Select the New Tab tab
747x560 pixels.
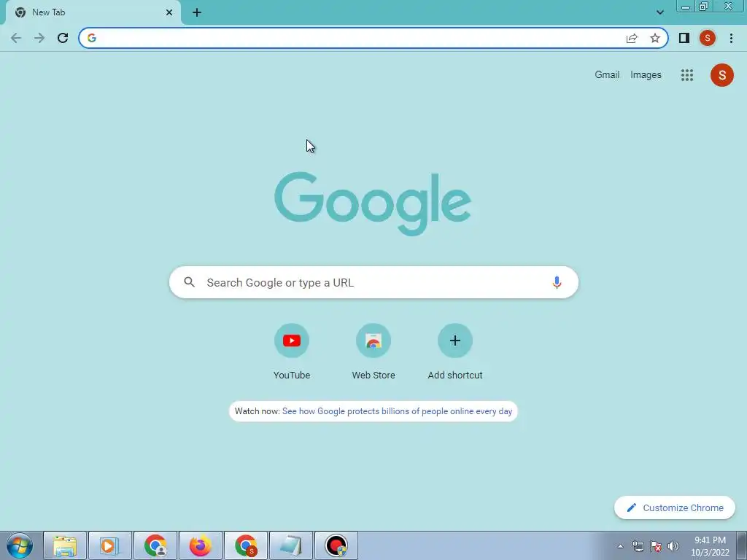coord(93,12)
